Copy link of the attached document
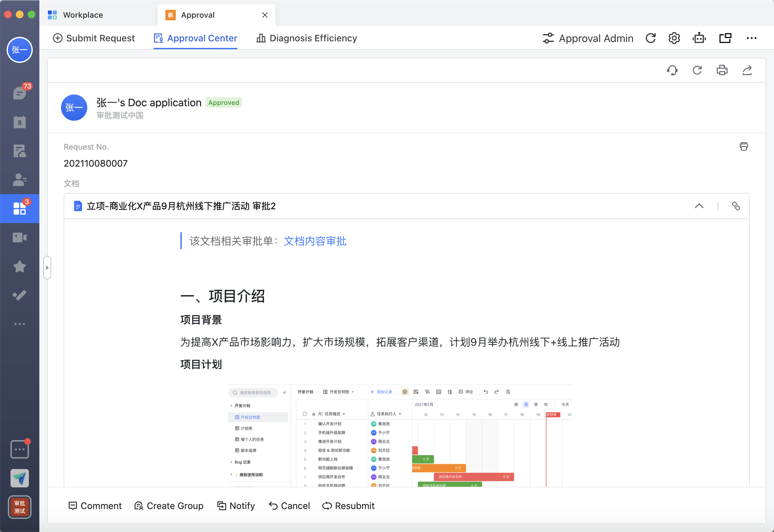Screen dimensions: 774x532 (x=736, y=206)
